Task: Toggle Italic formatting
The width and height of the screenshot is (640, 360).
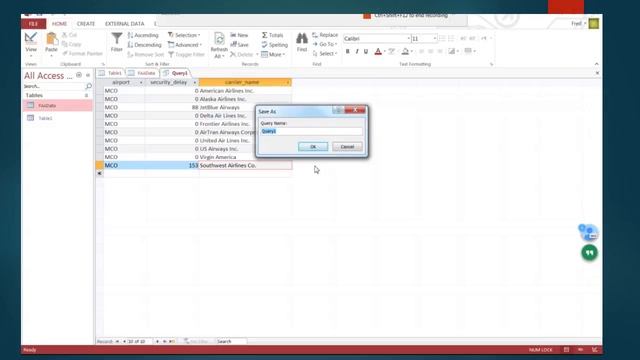Action: click(x=357, y=51)
